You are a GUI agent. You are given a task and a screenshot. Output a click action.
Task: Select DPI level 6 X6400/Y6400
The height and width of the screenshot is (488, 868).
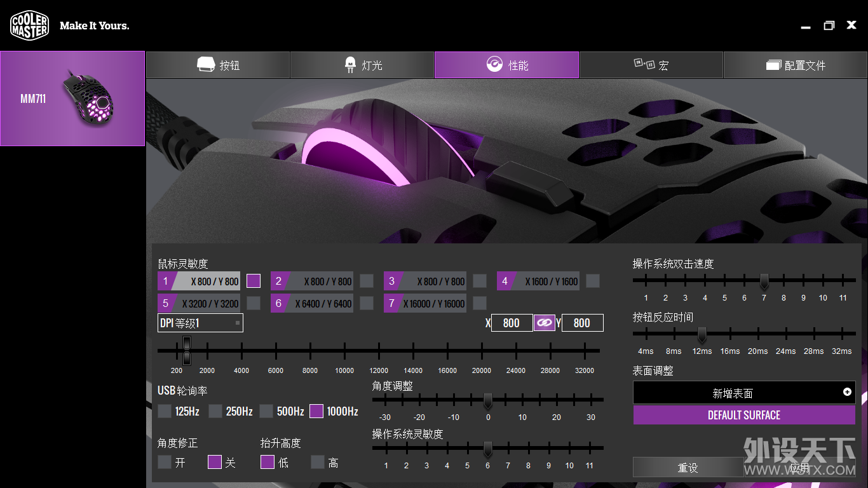point(312,303)
